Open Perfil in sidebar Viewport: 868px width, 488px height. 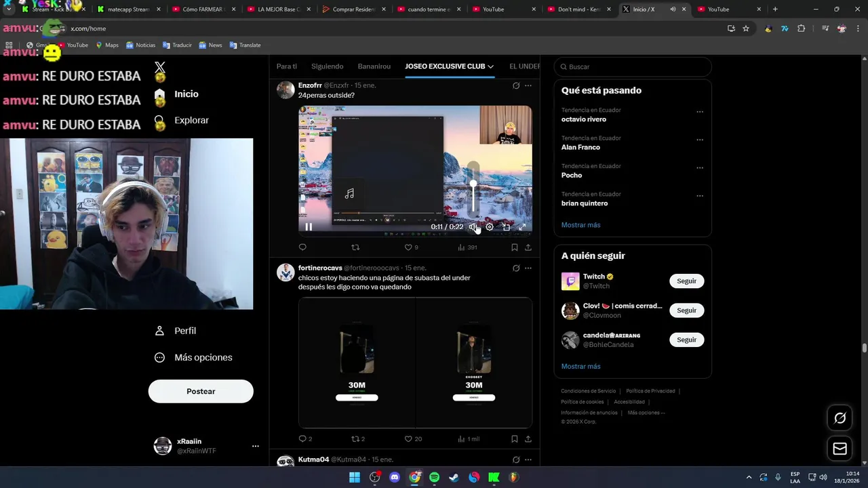tap(176, 331)
